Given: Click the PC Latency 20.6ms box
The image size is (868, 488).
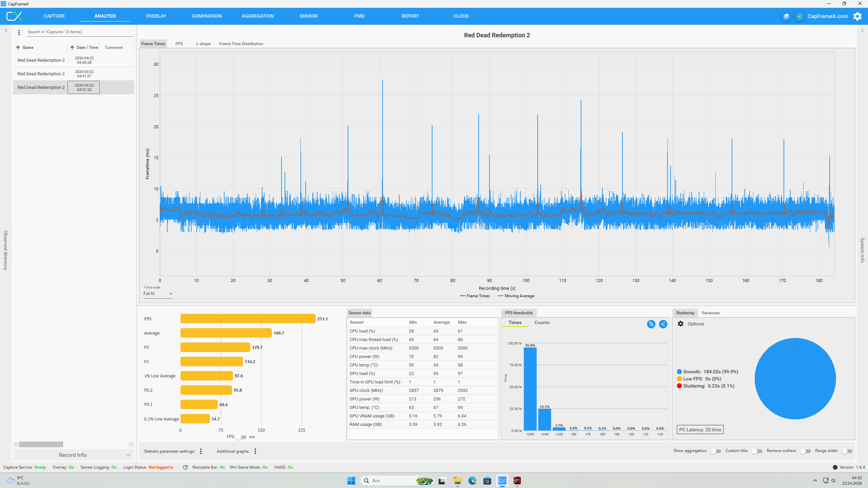Looking at the screenshot, I should [700, 430].
